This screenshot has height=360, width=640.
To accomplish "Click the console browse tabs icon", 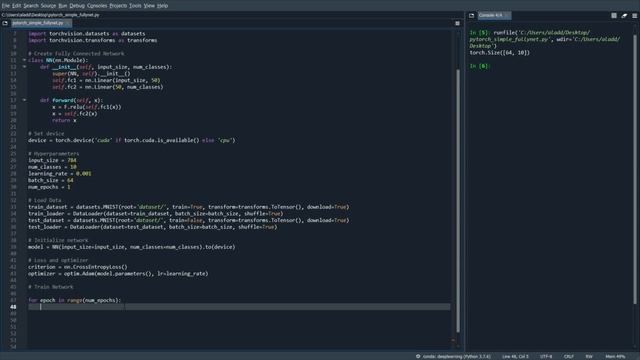I will 471,16.
